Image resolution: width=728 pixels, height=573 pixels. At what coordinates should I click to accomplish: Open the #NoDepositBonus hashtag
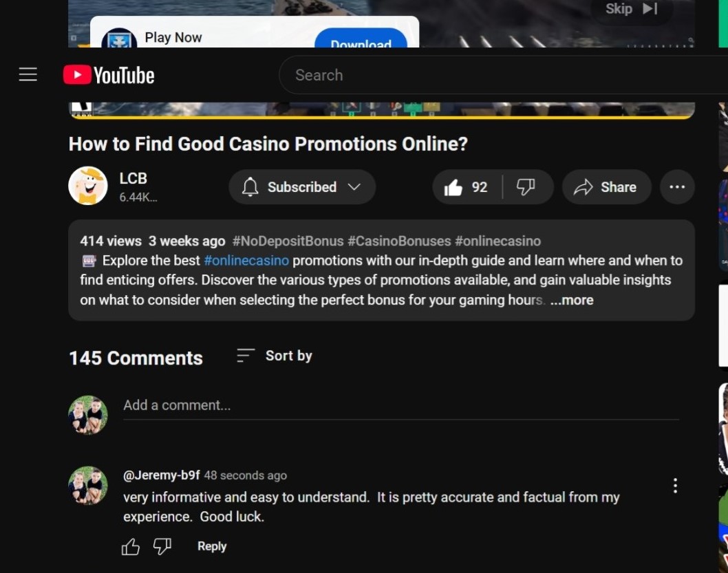(x=288, y=241)
